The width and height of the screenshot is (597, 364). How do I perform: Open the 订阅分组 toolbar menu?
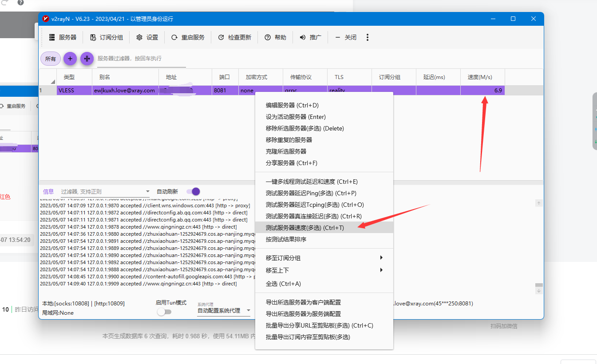(x=107, y=37)
